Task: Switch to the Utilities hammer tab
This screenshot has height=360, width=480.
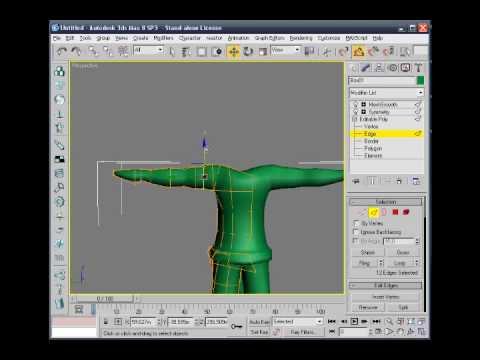Action: tap(418, 68)
